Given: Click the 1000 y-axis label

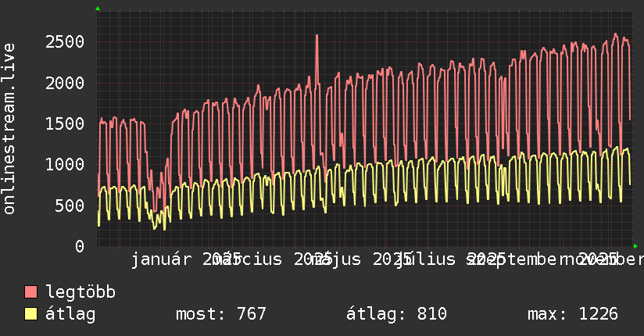Looking at the screenshot, I should tap(65, 165).
